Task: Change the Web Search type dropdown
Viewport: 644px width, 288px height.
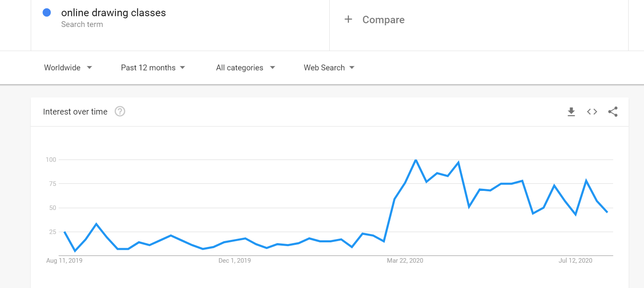Action: coord(329,68)
